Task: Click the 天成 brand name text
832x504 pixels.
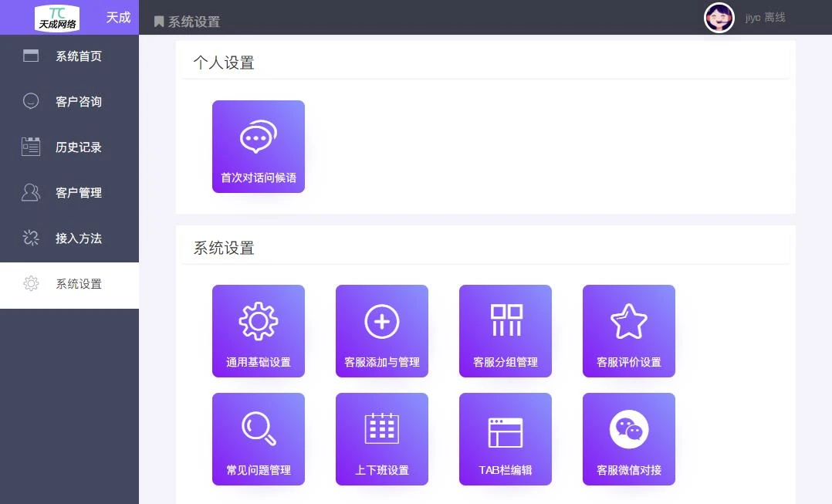Action: [x=118, y=18]
